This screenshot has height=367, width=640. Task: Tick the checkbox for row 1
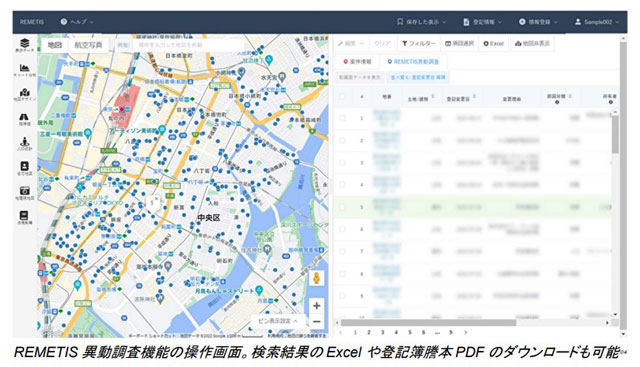[x=342, y=118]
